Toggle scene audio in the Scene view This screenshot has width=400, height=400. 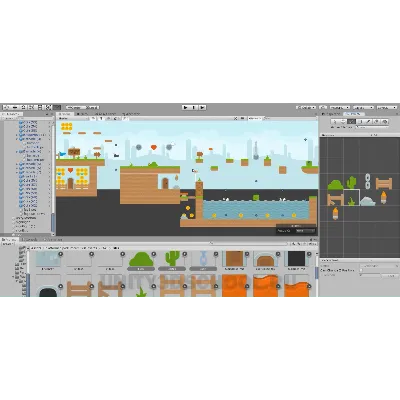point(108,118)
